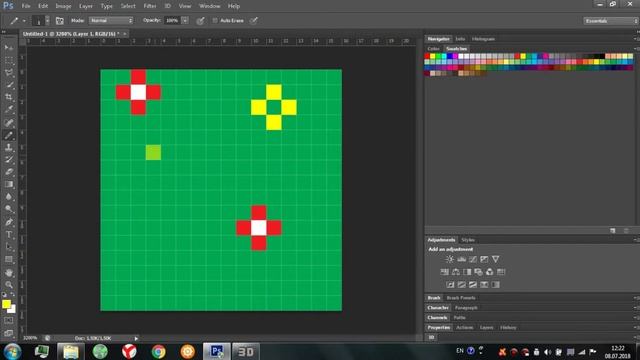Select the Clone Stamp tool

(9, 147)
